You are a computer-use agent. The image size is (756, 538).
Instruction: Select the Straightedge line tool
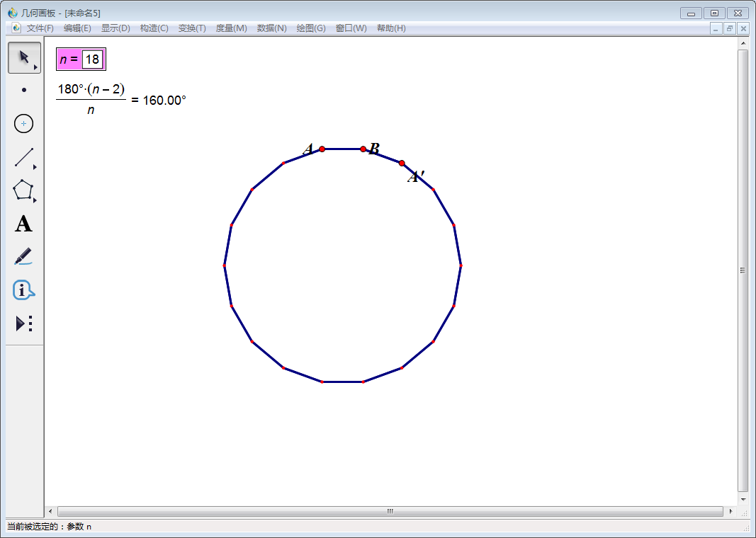(23, 157)
